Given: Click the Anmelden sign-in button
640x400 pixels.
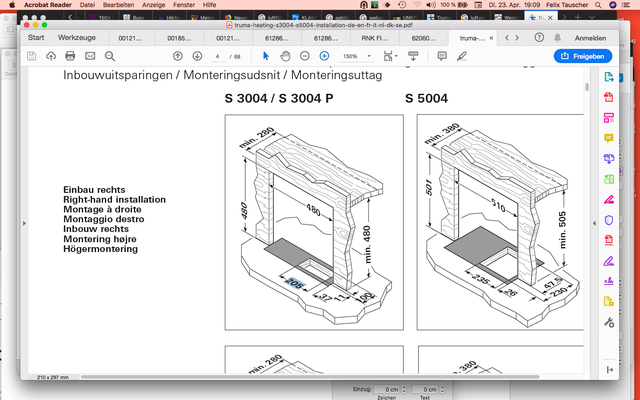Looking at the screenshot, I should pos(590,38).
